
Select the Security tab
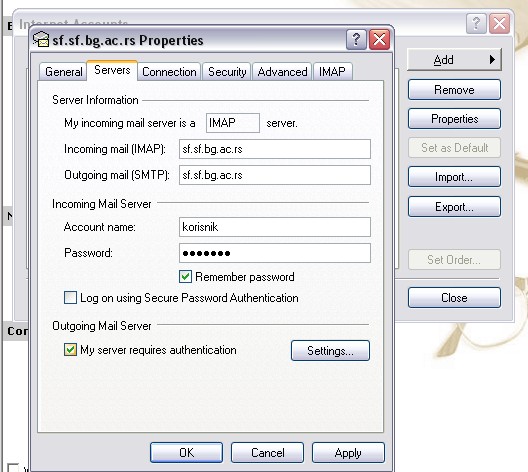227,72
